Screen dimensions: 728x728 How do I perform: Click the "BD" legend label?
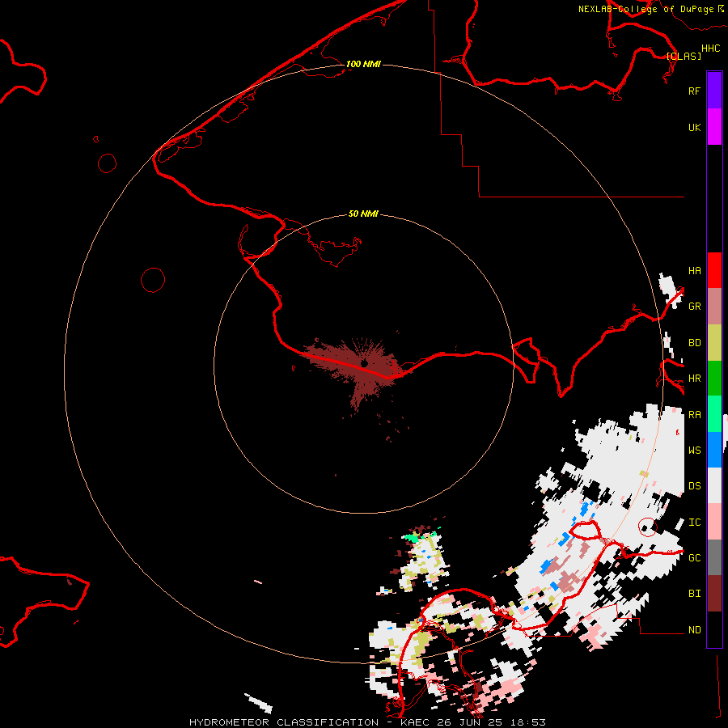(694, 343)
